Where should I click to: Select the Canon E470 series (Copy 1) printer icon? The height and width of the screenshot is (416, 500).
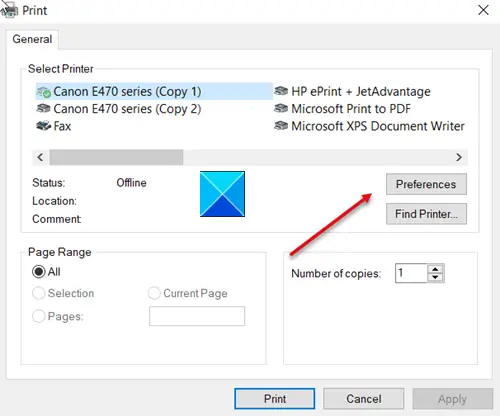43,92
